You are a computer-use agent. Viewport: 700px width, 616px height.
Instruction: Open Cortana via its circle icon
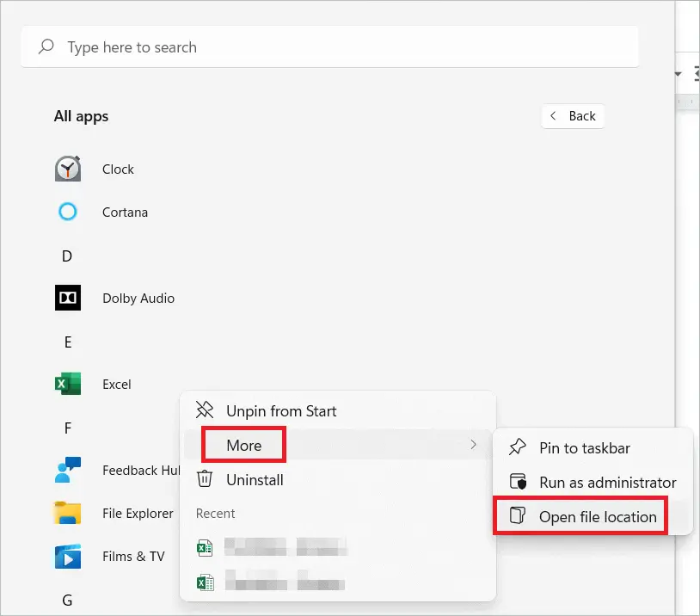pyautogui.click(x=68, y=212)
